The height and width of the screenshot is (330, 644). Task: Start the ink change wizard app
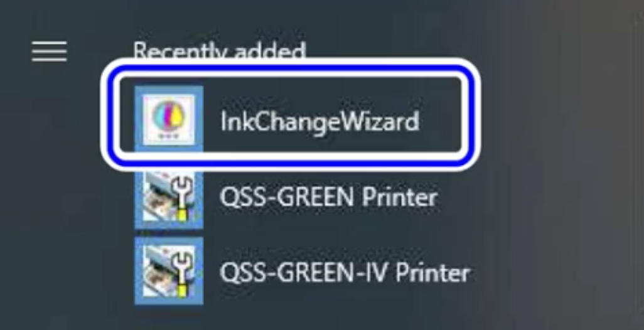coord(291,115)
